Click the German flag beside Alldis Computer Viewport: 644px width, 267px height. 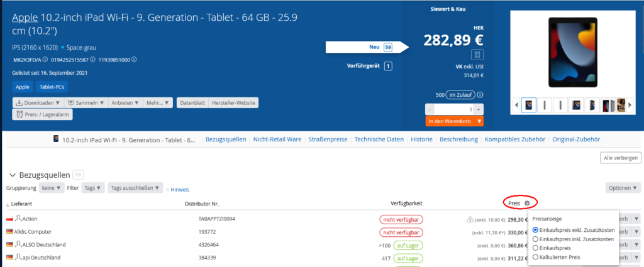pyautogui.click(x=9, y=232)
